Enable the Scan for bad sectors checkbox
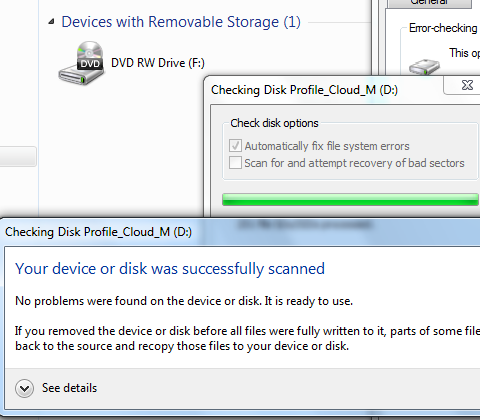The height and width of the screenshot is (420, 480). tap(235, 163)
